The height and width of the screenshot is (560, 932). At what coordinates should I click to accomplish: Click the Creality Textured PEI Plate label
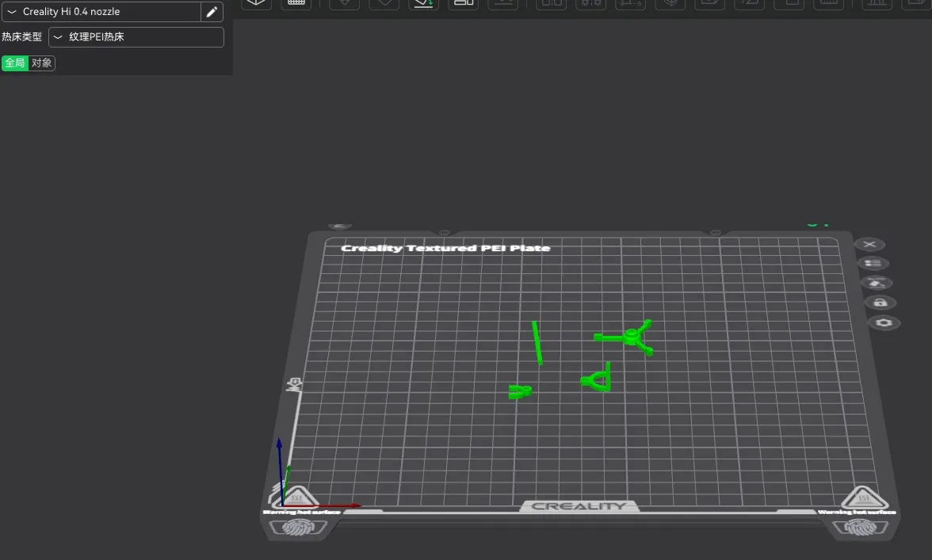coord(445,249)
